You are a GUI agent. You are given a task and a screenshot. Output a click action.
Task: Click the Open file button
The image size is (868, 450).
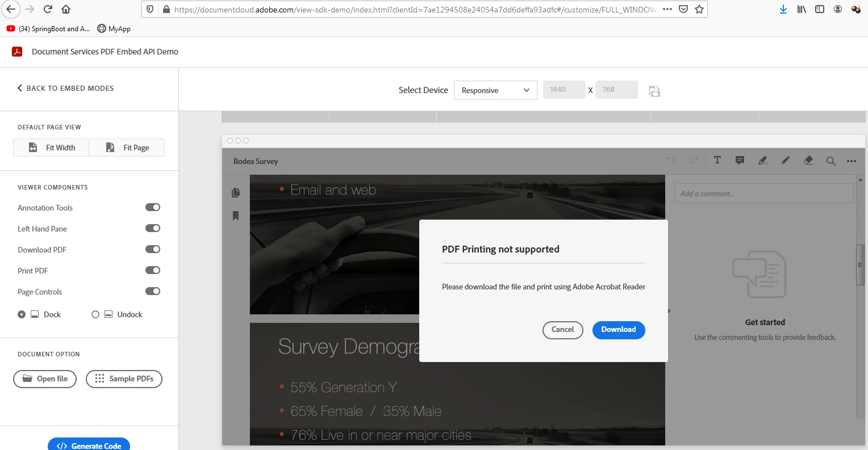tap(45, 378)
